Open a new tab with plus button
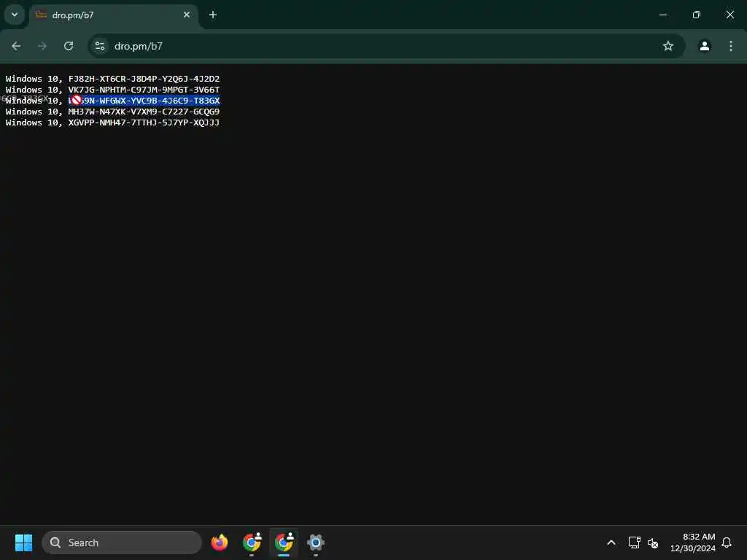This screenshot has height=560, width=747. (213, 15)
